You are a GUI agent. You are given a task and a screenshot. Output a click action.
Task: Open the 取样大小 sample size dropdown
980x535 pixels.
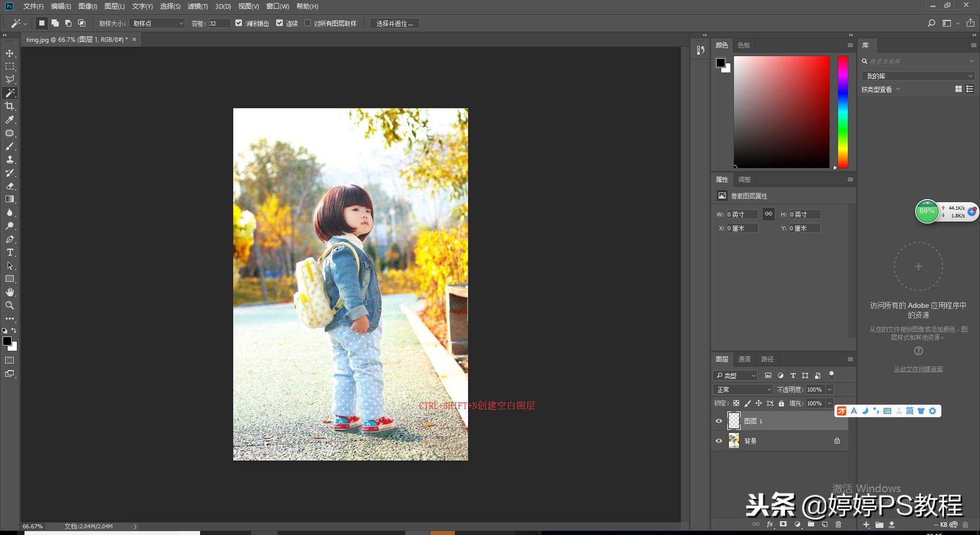click(156, 23)
